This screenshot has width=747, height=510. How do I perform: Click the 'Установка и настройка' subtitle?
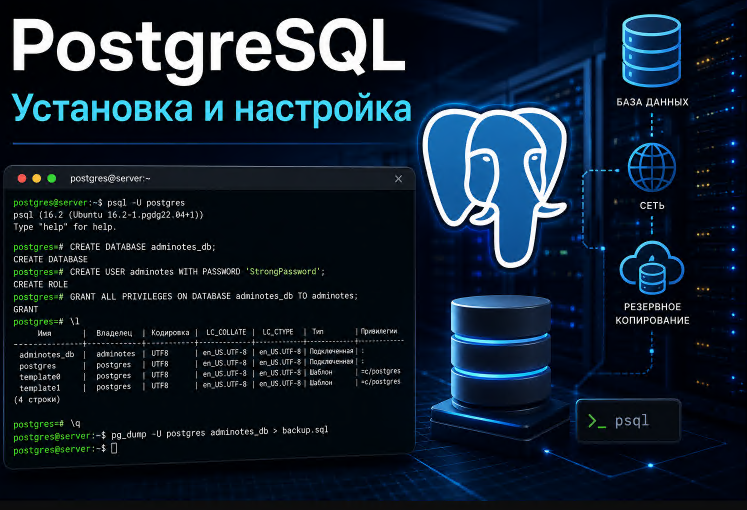coord(212,109)
